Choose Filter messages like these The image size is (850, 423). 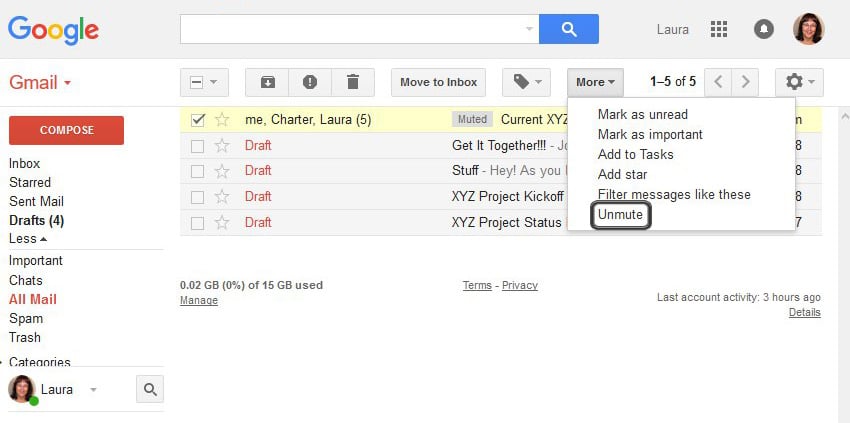pyautogui.click(x=674, y=194)
